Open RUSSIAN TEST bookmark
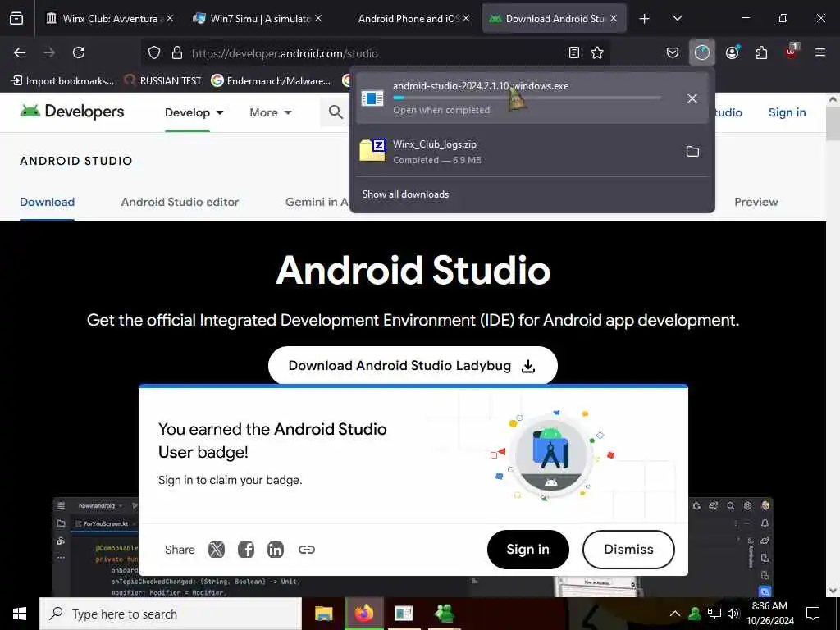 coord(162,81)
